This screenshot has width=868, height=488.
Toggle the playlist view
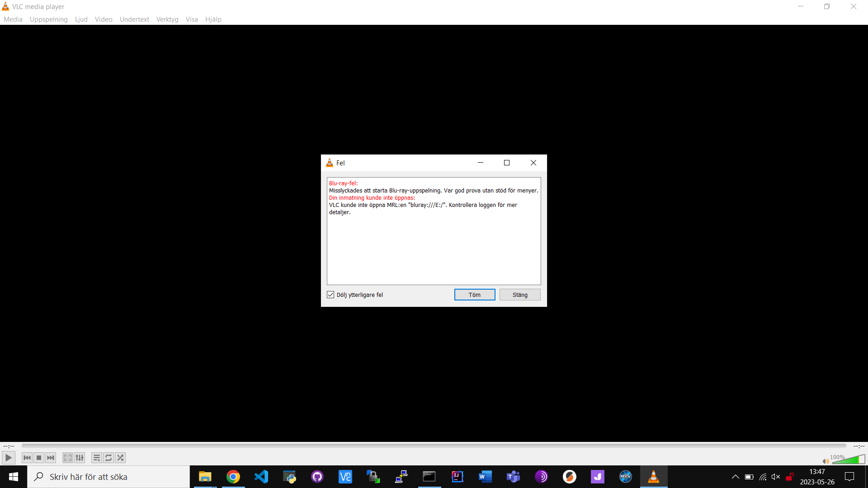(x=97, y=458)
